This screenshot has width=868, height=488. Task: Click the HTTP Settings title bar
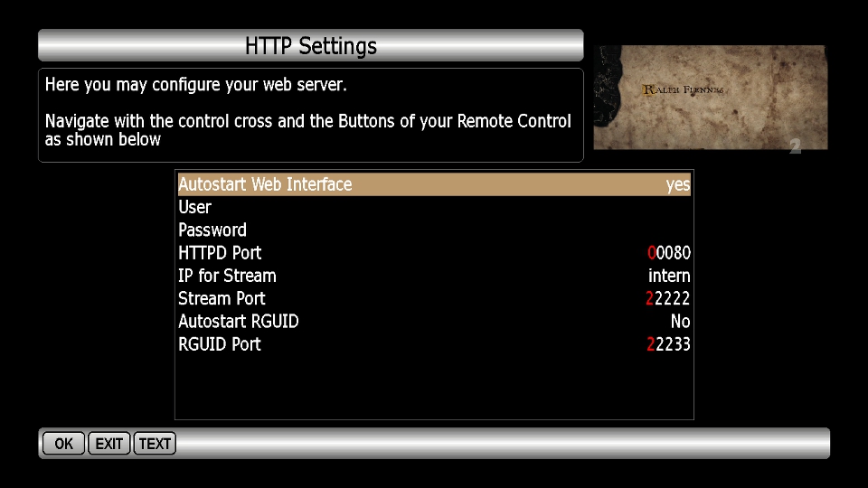(x=310, y=45)
